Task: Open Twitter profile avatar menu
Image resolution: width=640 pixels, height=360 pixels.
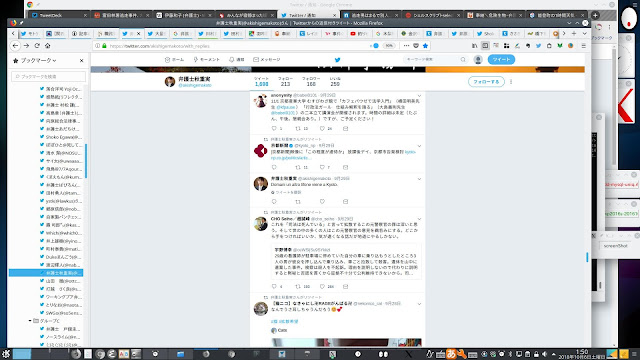Action: pos(478,60)
